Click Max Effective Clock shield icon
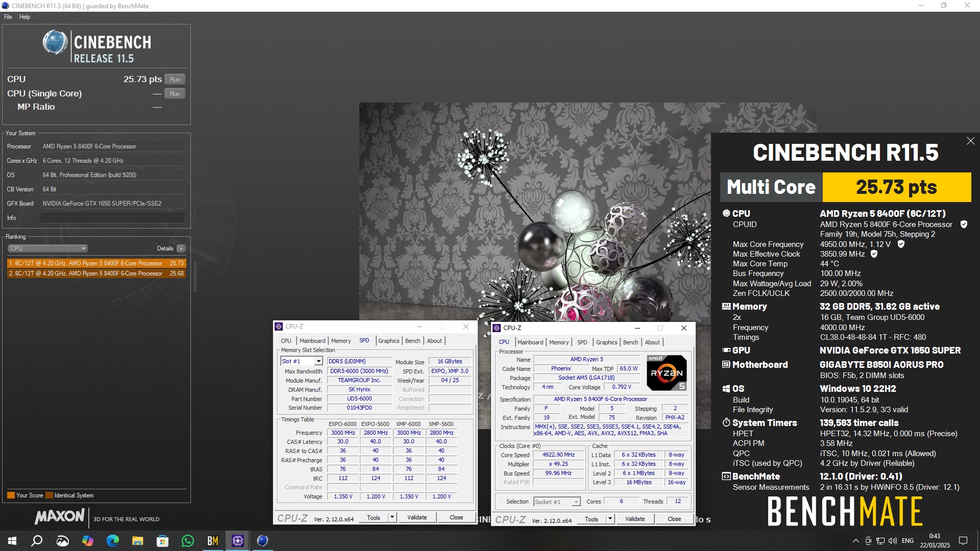Screen dimensions: 980x551 click(874, 254)
